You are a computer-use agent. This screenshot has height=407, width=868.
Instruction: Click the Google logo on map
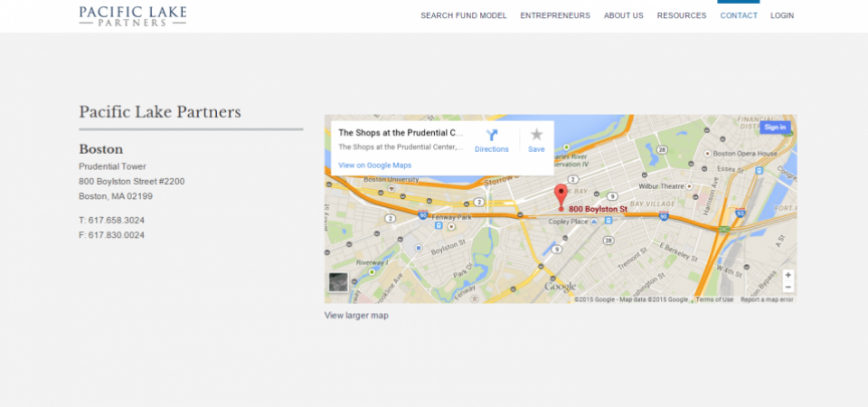[561, 287]
